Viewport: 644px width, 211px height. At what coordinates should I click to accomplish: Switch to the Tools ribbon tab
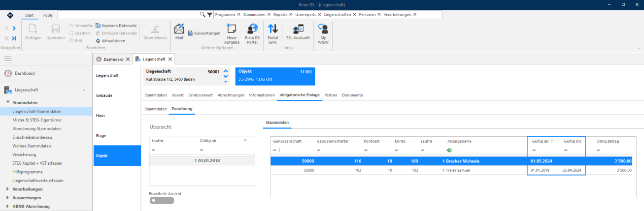[48, 15]
